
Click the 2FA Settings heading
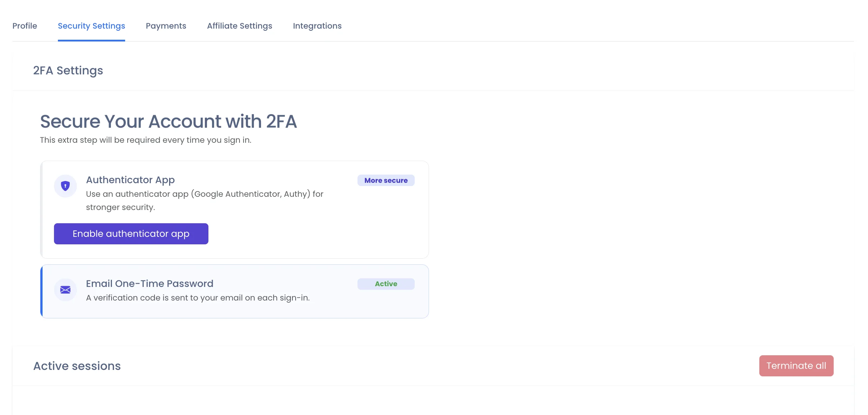(68, 70)
